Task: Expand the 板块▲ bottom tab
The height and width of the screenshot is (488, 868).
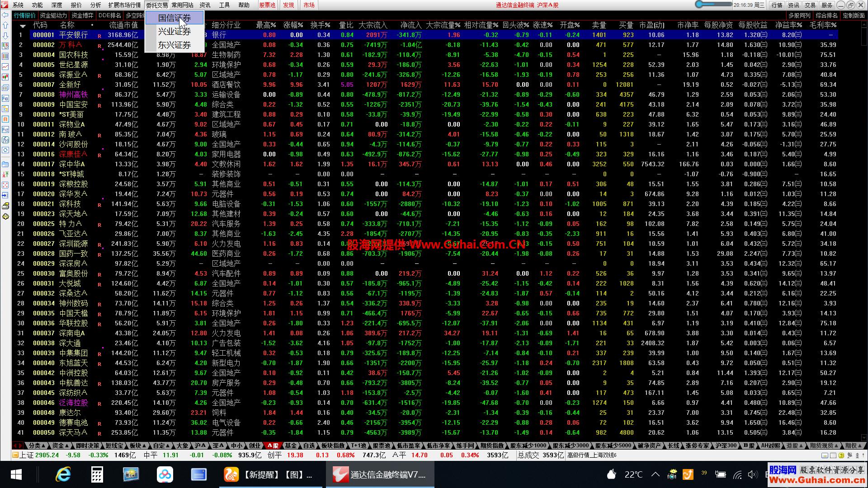Action: [x=137, y=446]
